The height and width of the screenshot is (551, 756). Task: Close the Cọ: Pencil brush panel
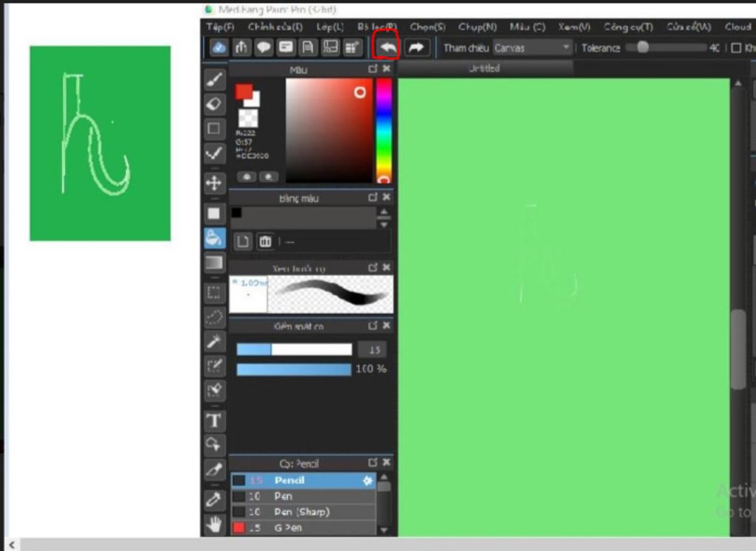(386, 462)
